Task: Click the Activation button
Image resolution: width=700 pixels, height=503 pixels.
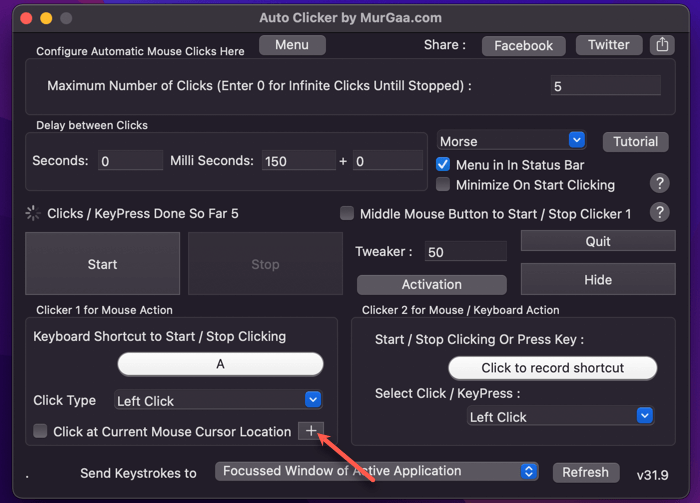Action: point(432,284)
